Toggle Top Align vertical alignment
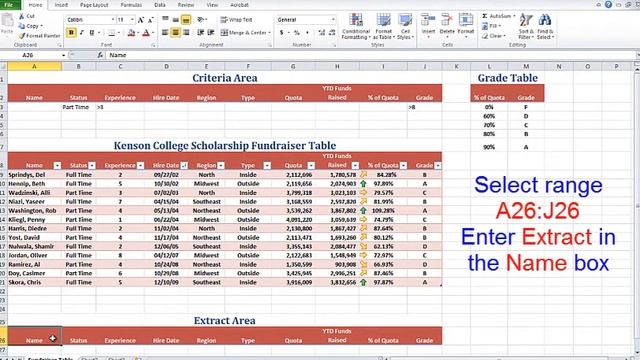Screen dimensions: 640x360 pyautogui.click(x=165, y=19)
